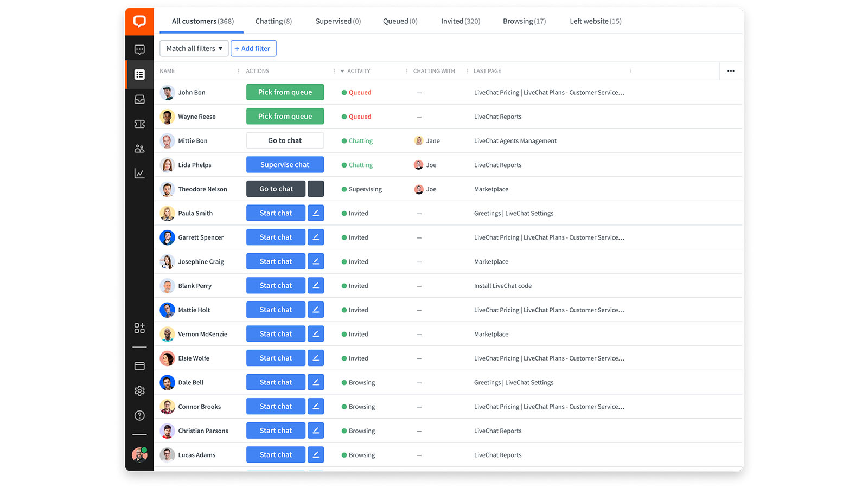The height and width of the screenshot is (488, 868).
Task: Switch to the Browsing tab
Action: 524,21
